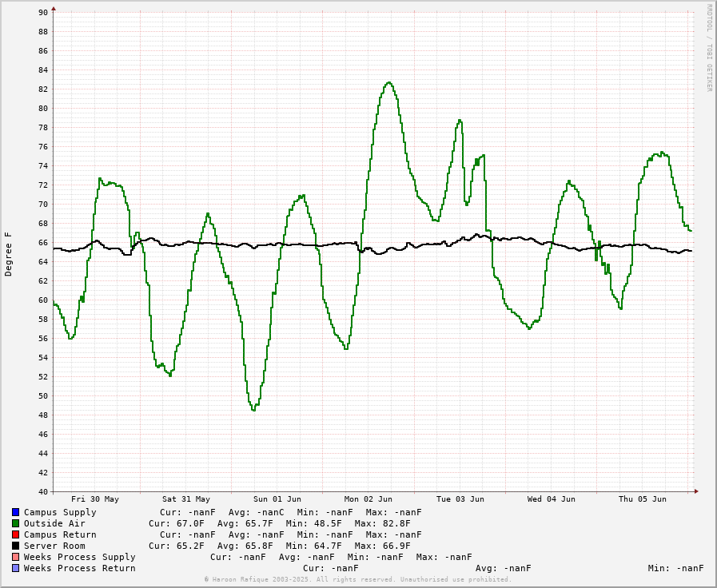This screenshot has height=588, width=717.
Task: Click the Degree F y-axis title
Action: tap(9, 254)
